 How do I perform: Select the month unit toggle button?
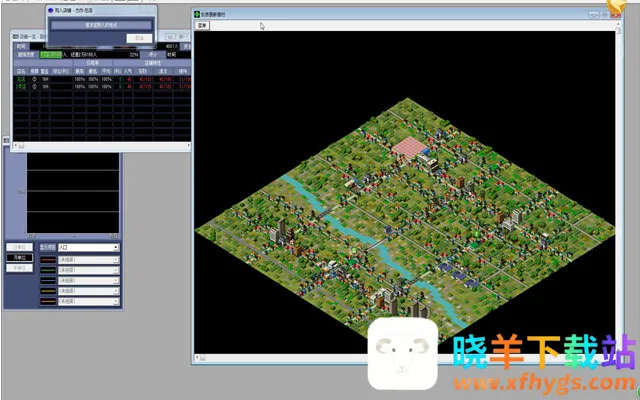[17, 257]
